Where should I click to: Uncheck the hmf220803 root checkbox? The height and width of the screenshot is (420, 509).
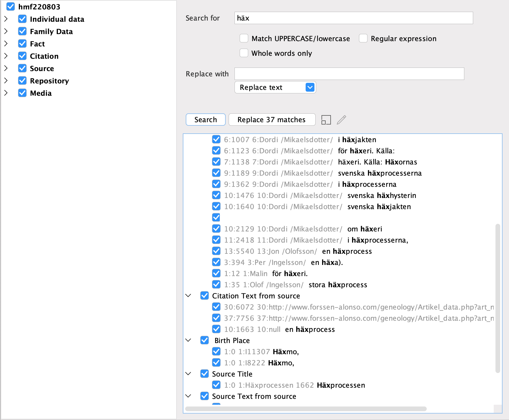click(x=11, y=7)
